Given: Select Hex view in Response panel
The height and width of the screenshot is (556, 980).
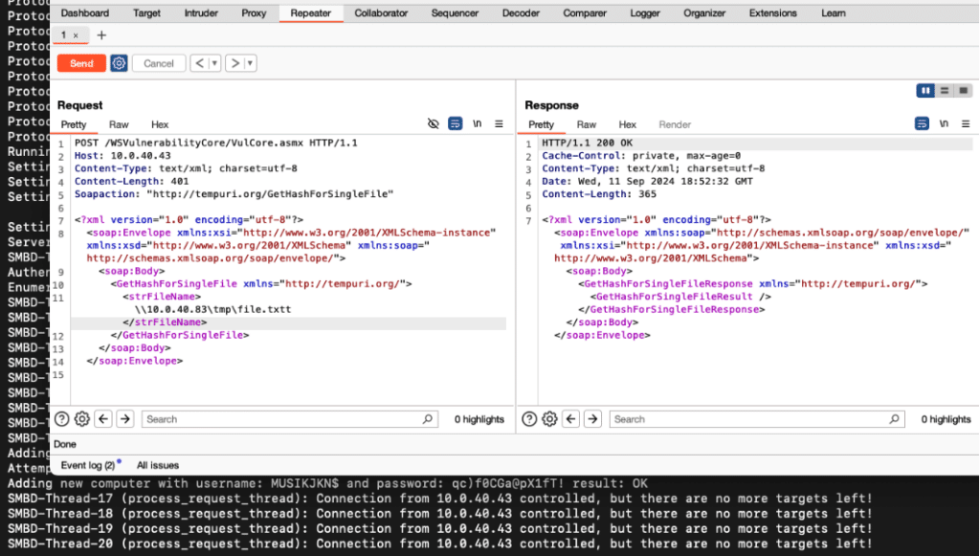Looking at the screenshot, I should 627,124.
